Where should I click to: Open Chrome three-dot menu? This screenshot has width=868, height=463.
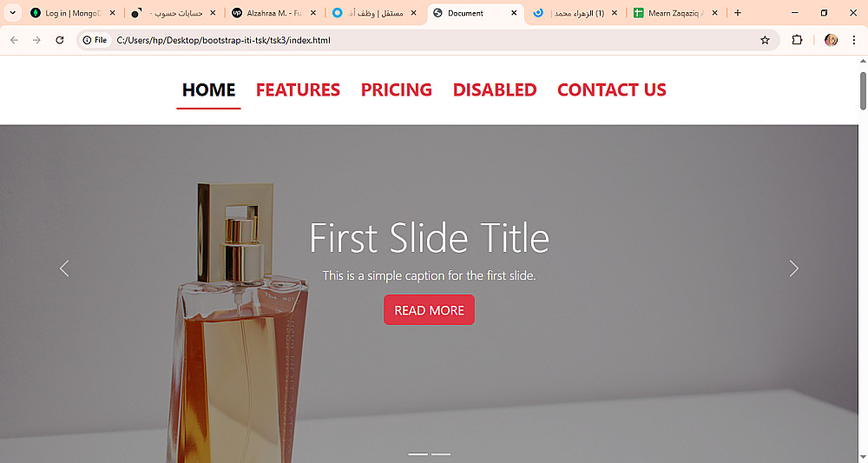click(853, 40)
